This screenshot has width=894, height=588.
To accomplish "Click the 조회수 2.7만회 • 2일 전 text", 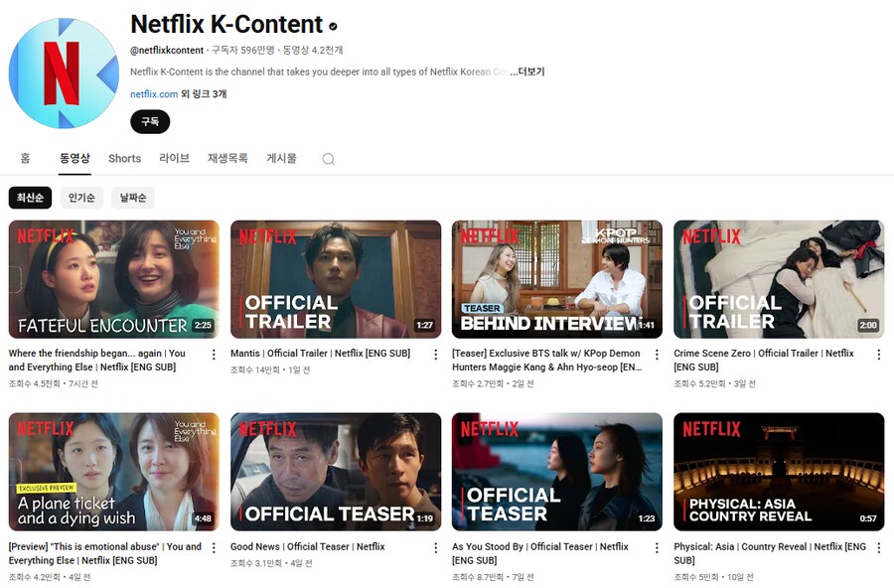I will 493,384.
